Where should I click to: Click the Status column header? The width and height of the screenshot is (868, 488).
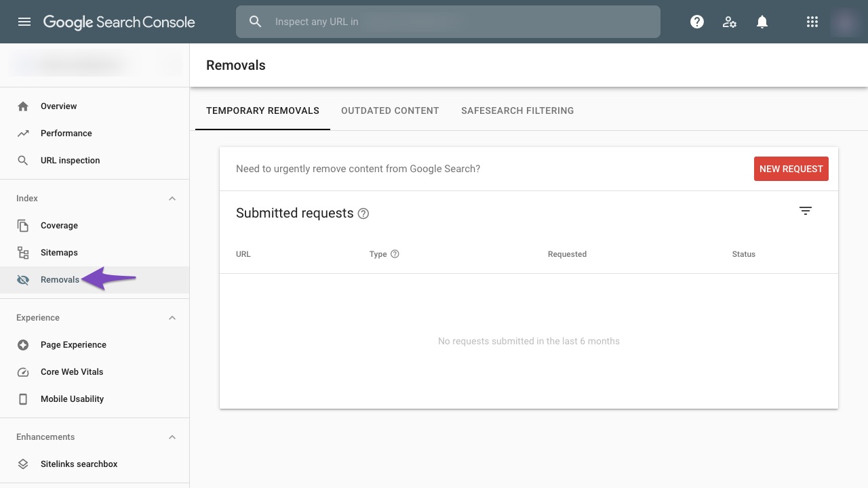[x=744, y=254]
